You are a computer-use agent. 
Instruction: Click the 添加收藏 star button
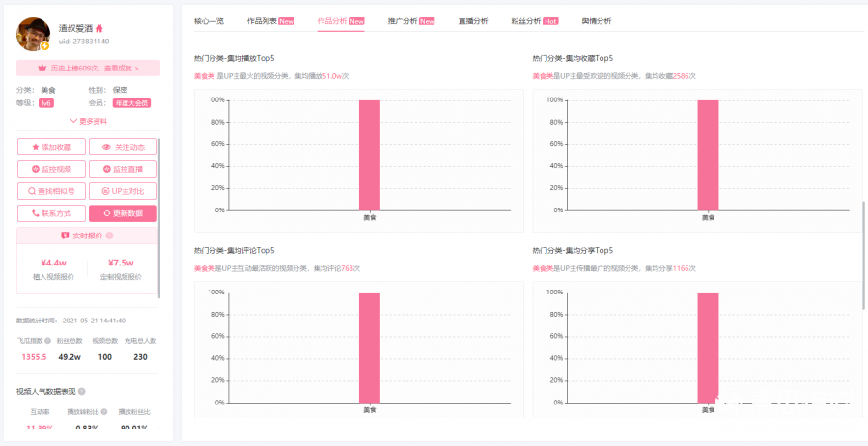click(51, 147)
